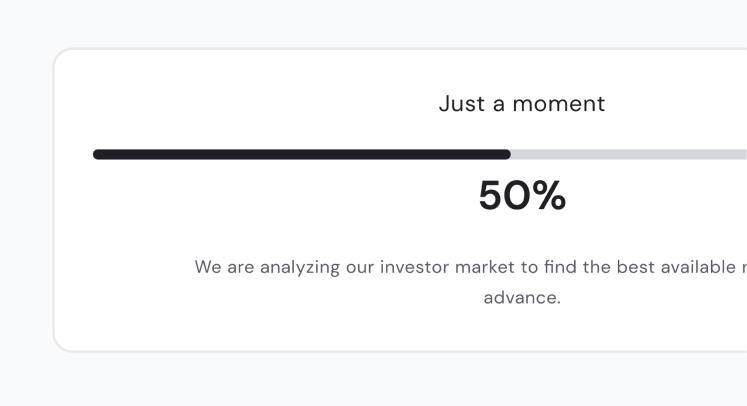The height and width of the screenshot is (406, 747).
Task: Click the word "Just" in the heading
Action: tap(462, 103)
